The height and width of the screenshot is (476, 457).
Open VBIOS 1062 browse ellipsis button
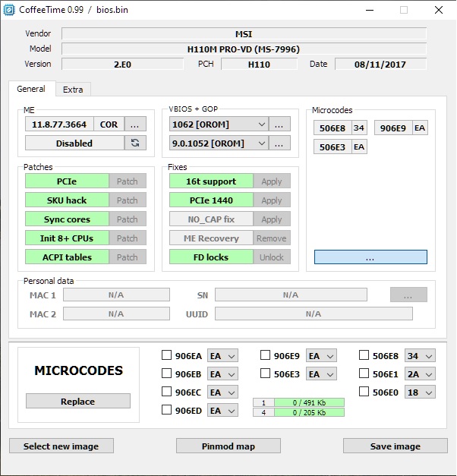click(x=279, y=125)
